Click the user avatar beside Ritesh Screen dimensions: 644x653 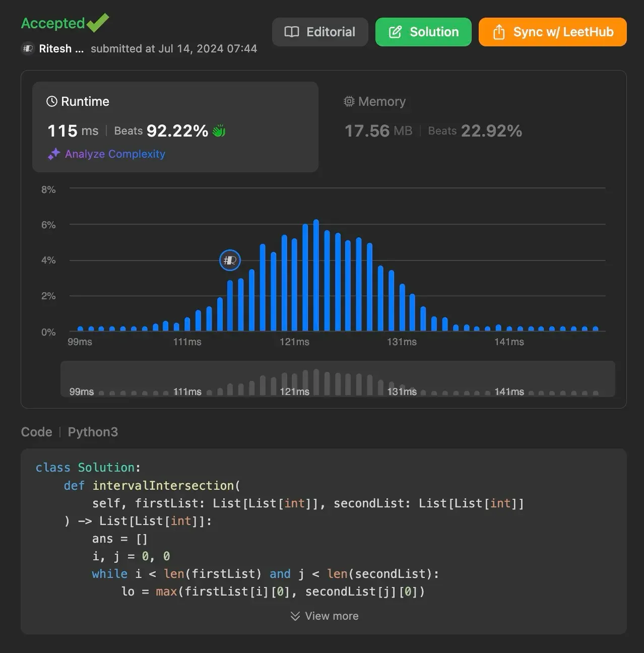(x=28, y=48)
